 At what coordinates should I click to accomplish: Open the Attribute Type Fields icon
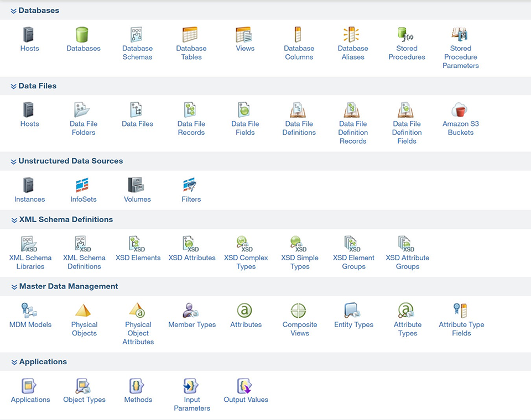pyautogui.click(x=460, y=311)
